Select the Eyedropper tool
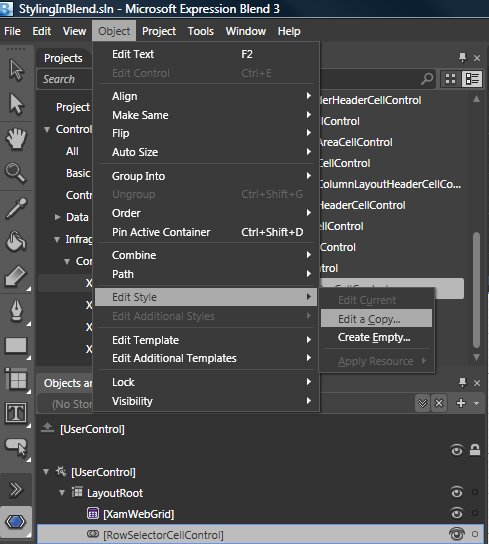Viewport: 489px width, 544px height. point(16,208)
